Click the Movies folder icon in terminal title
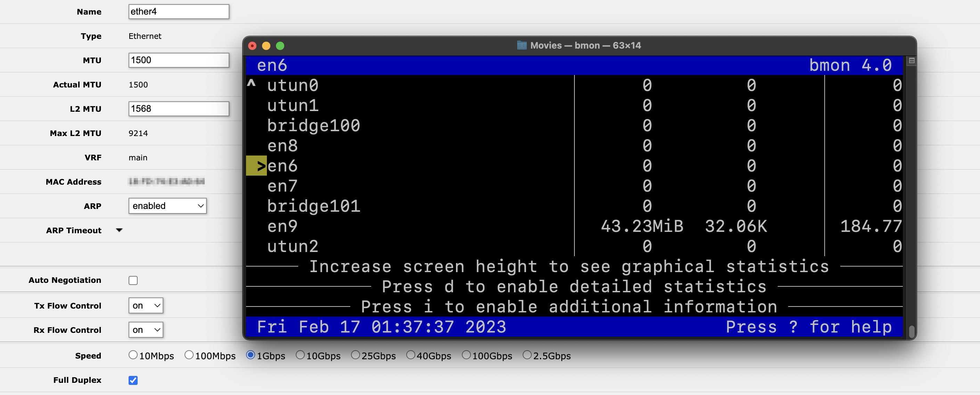980x395 pixels. coord(522,45)
